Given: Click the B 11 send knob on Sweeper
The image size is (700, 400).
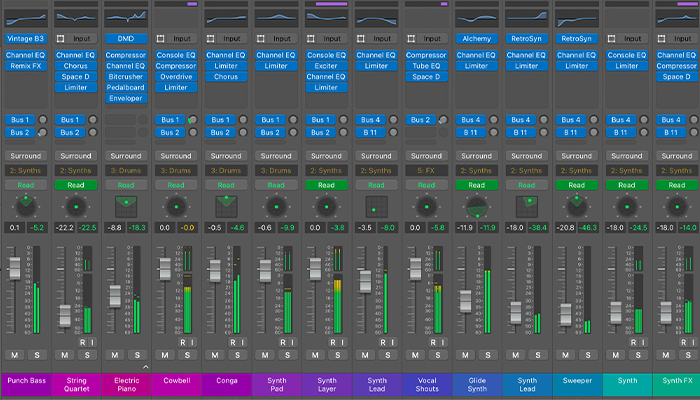Looking at the screenshot, I should pyautogui.click(x=593, y=132).
